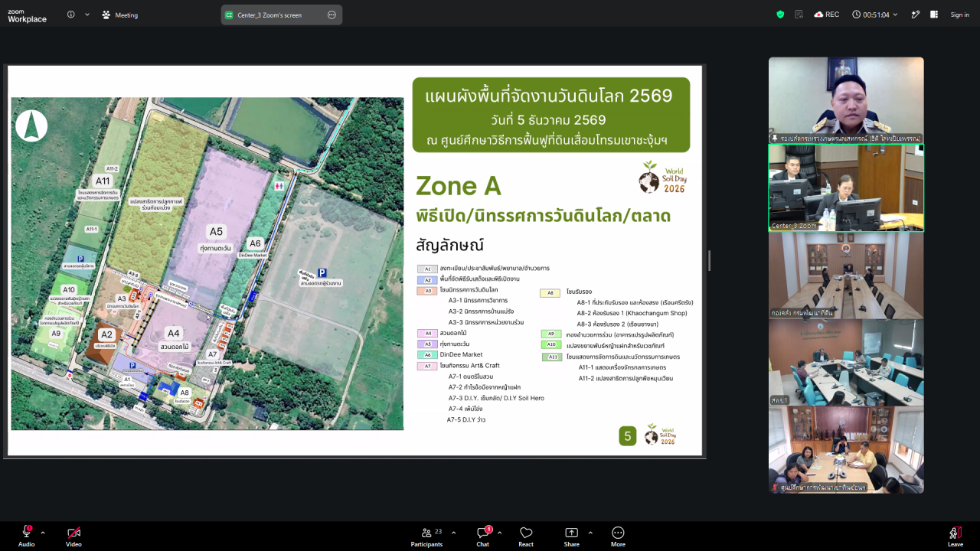Open the AI companion sparkle pen icon
This screenshot has height=551, width=980.
(x=915, y=15)
